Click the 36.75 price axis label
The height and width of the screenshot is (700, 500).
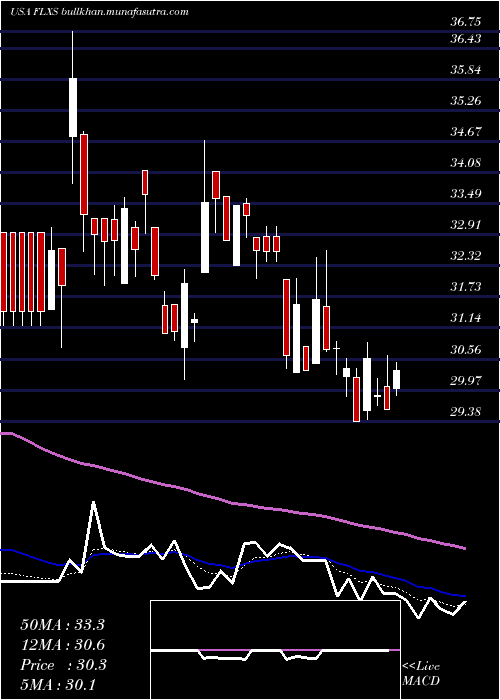pos(465,22)
